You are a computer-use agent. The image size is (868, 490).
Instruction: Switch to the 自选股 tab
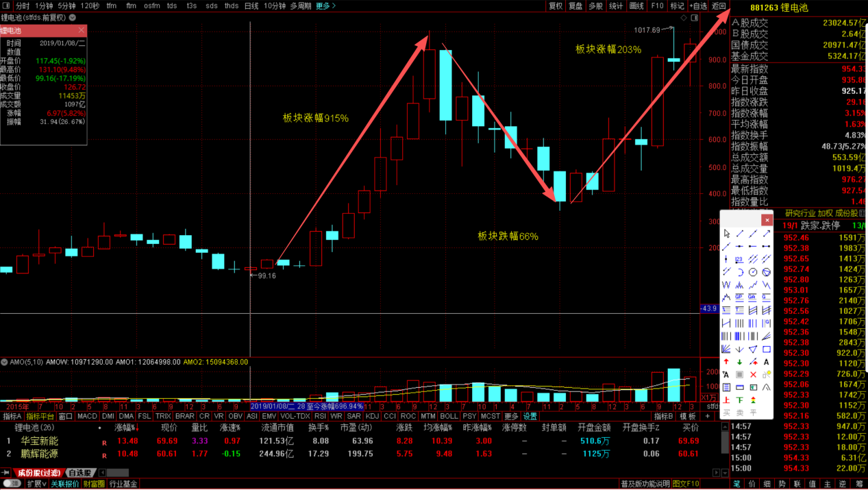tap(82, 473)
